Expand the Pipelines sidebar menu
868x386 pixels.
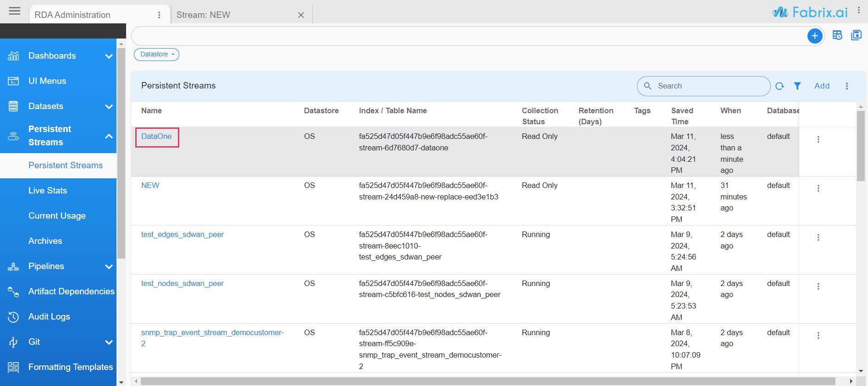point(108,267)
